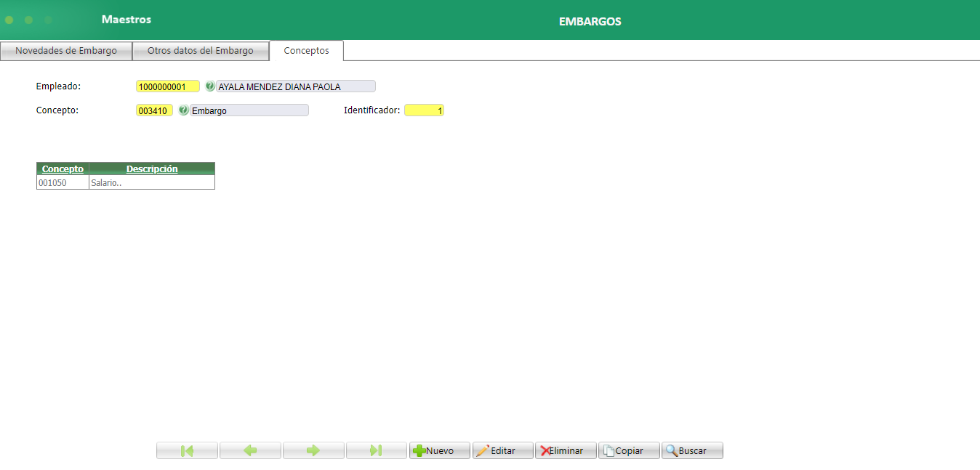980x470 pixels.
Task: Select table cell 001050
Action: (63, 183)
